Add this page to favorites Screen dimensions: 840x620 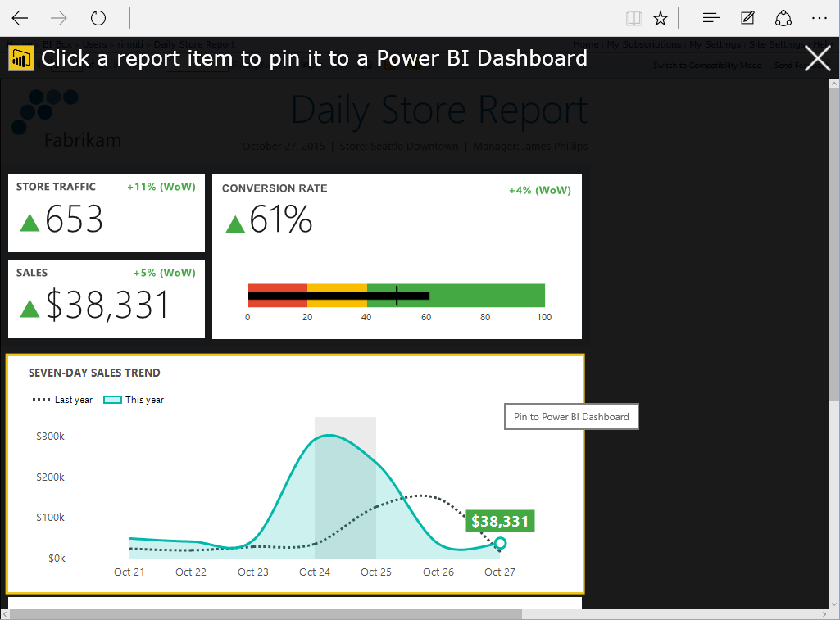[661, 18]
